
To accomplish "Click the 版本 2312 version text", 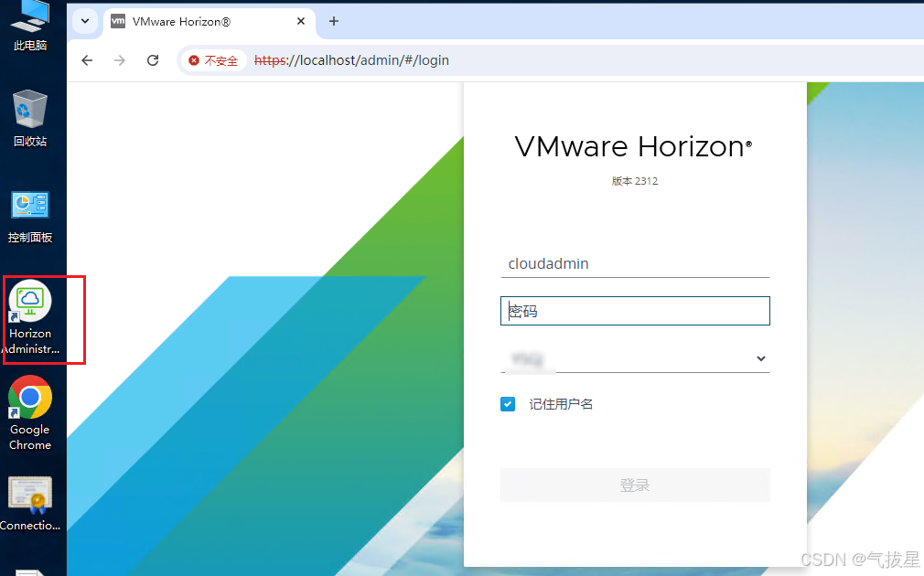I will point(635,181).
